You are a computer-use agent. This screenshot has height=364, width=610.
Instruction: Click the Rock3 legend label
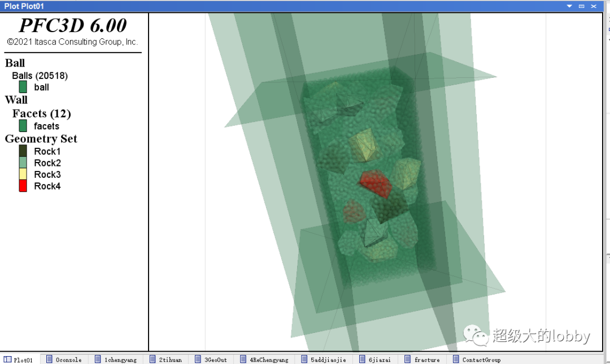pyautogui.click(x=47, y=174)
